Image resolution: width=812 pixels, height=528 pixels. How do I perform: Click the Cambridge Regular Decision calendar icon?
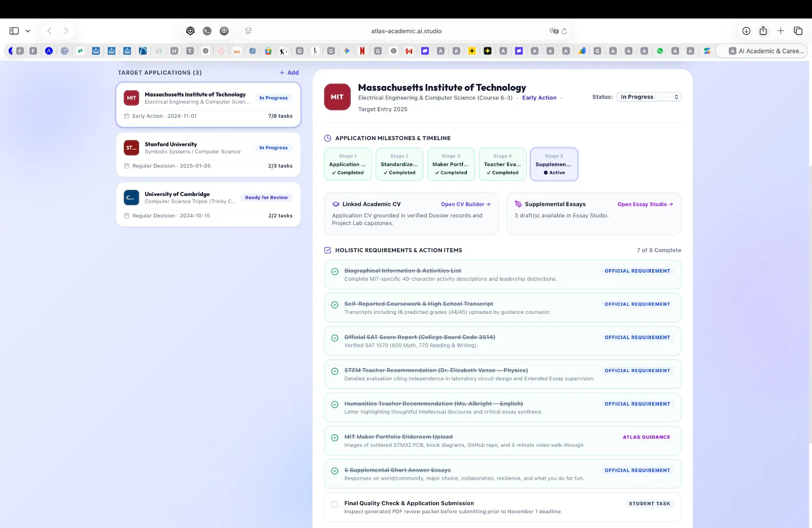point(127,216)
